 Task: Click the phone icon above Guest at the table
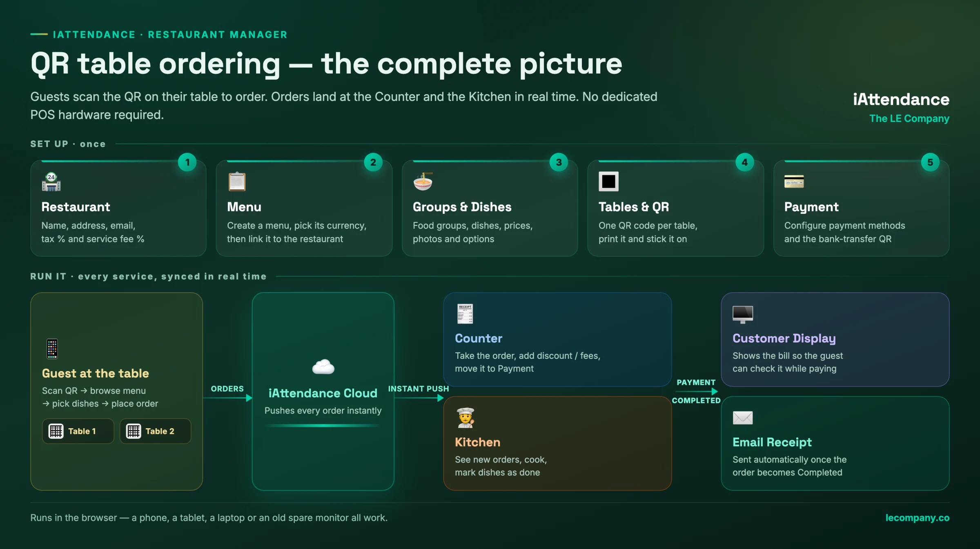pos(52,349)
